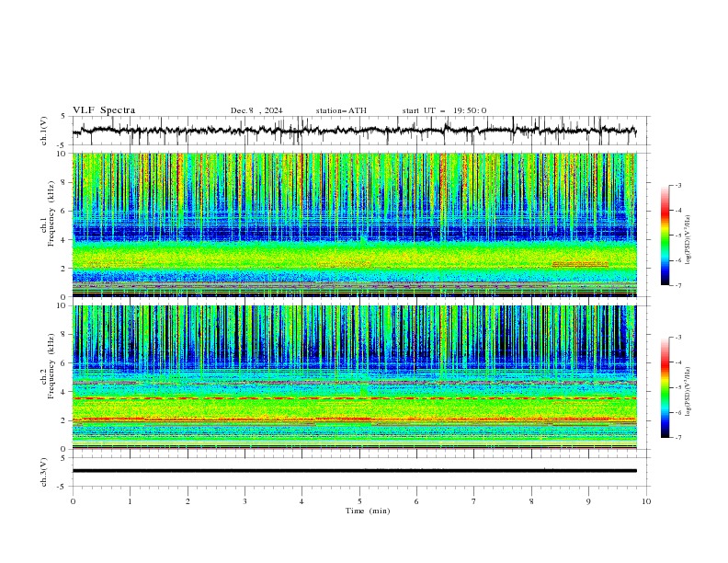The height and width of the screenshot is (563, 728).
Task: Click the "9" minute tick label on time axis
Action: pos(588,501)
